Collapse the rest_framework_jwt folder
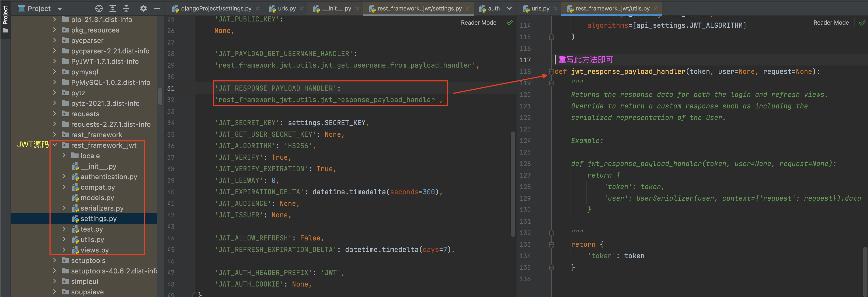The image size is (868, 297). (x=55, y=145)
